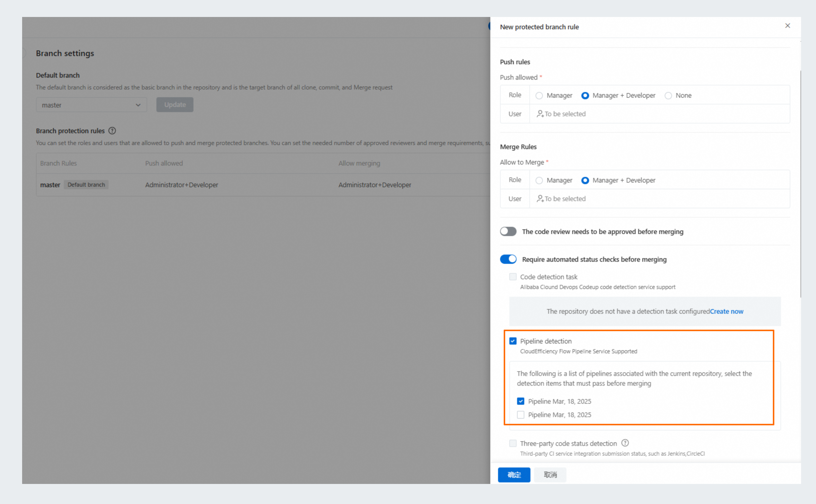816x504 pixels.
Task: Click the Three-party code status detection help icon
Action: 625,443
